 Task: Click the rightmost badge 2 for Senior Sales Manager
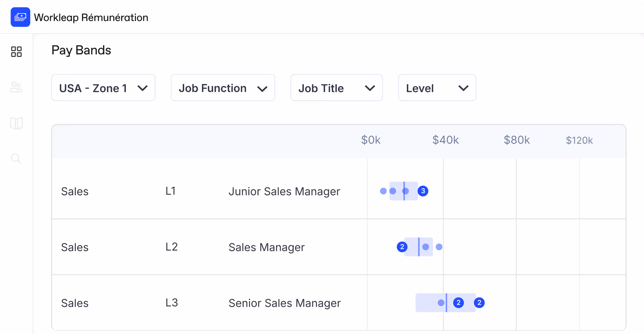click(479, 303)
